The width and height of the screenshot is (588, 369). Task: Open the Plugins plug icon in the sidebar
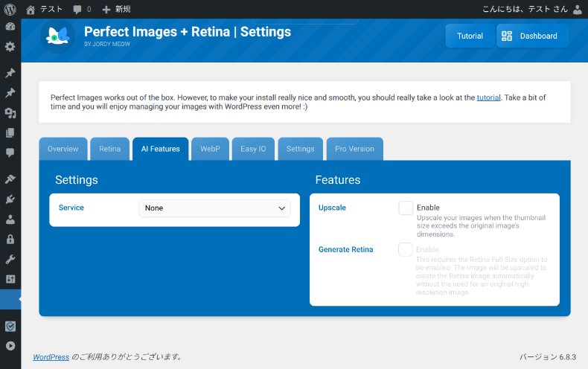coord(10,199)
